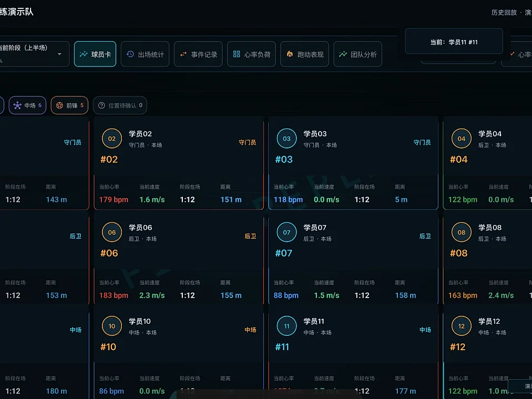Click jersey badge 11 of 学员11
Image resolution: width=532 pixels, height=399 pixels.
[x=287, y=326]
